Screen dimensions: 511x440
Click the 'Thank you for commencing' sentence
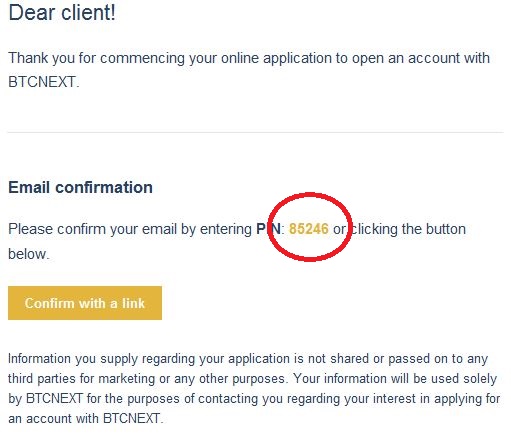tap(249, 70)
